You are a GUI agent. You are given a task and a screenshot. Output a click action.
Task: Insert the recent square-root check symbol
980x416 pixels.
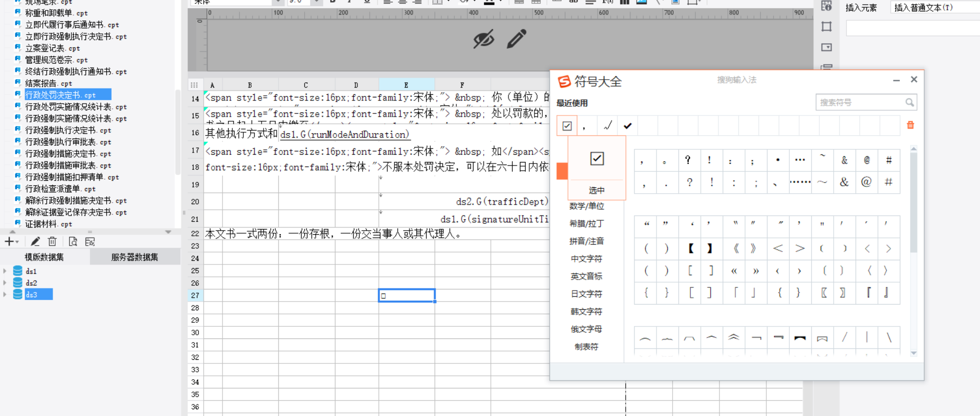607,125
